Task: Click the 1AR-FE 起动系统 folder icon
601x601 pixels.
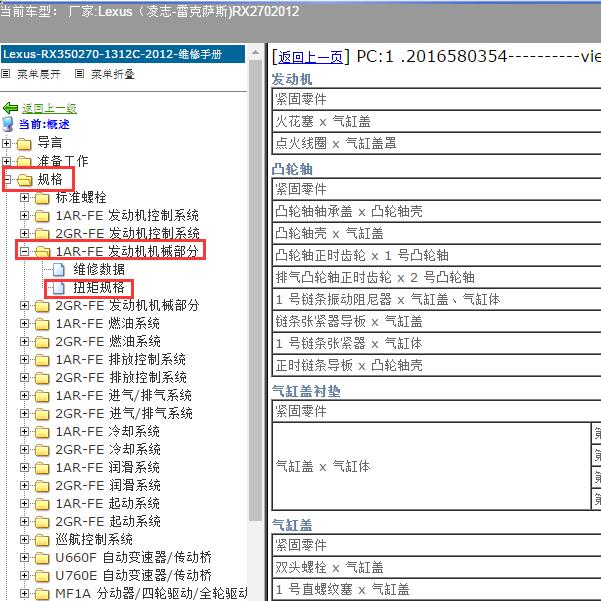Action: pyautogui.click(x=42, y=504)
